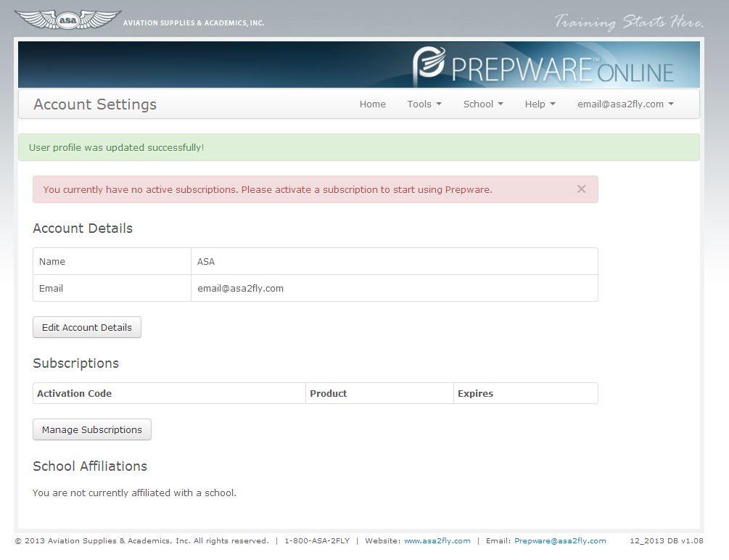Open the Tools dropdown menu
The image size is (729, 560).
coord(424,104)
